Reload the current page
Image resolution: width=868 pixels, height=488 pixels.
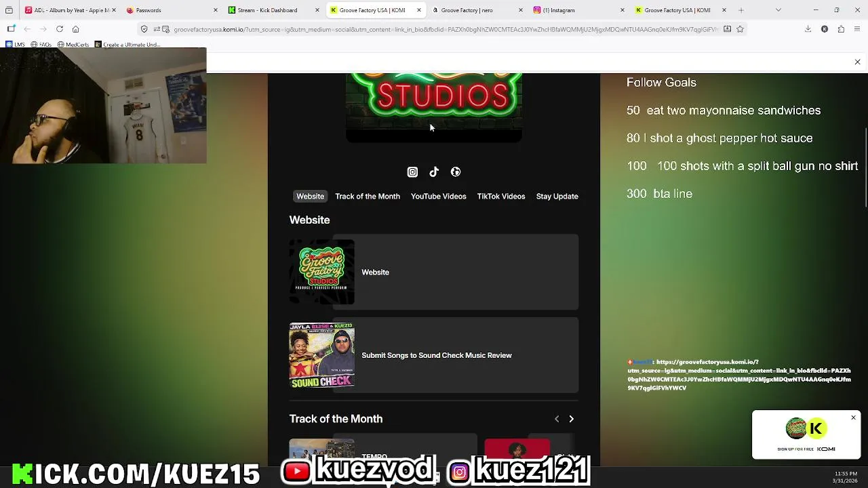60,29
